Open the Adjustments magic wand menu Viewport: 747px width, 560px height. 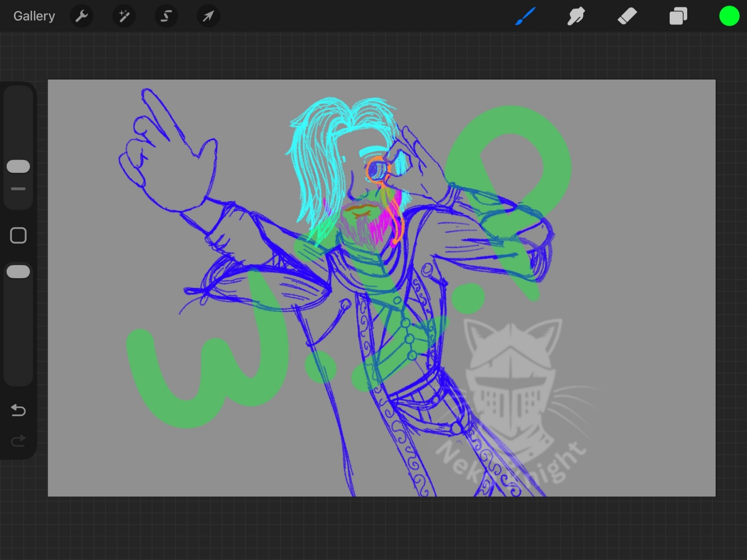(124, 16)
